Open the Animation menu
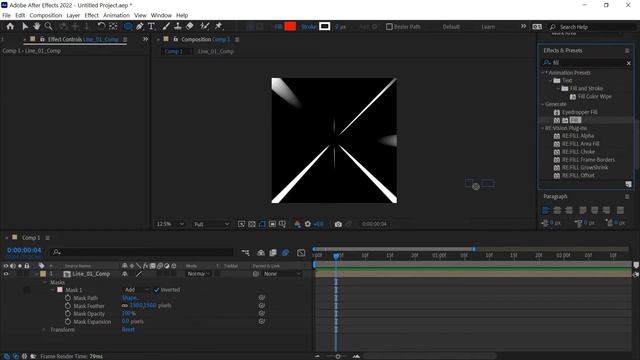 [116, 16]
